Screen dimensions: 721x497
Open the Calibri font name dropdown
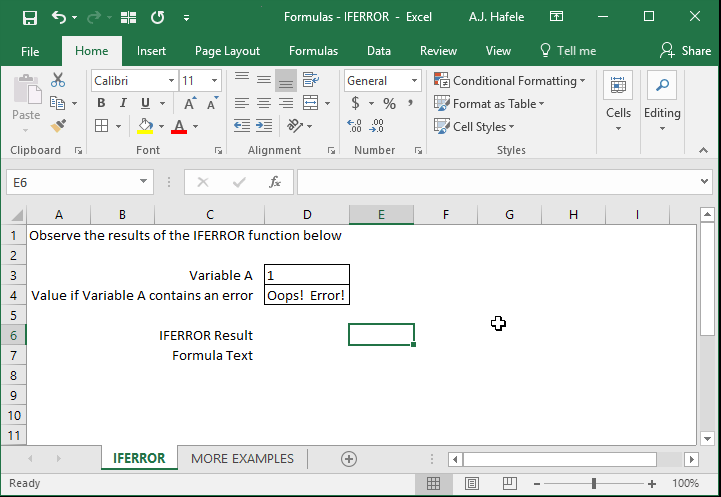point(171,80)
